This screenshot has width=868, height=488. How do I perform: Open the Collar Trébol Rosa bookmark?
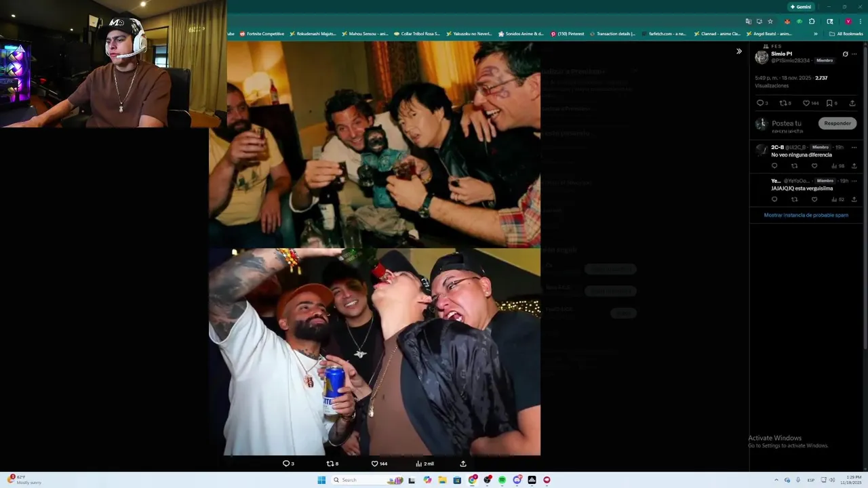point(417,33)
